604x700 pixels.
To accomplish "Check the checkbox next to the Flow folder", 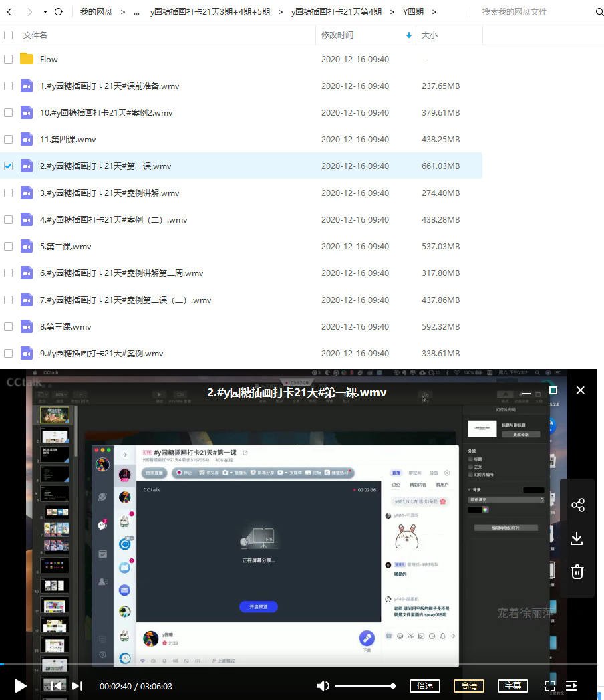I will pos(9,59).
